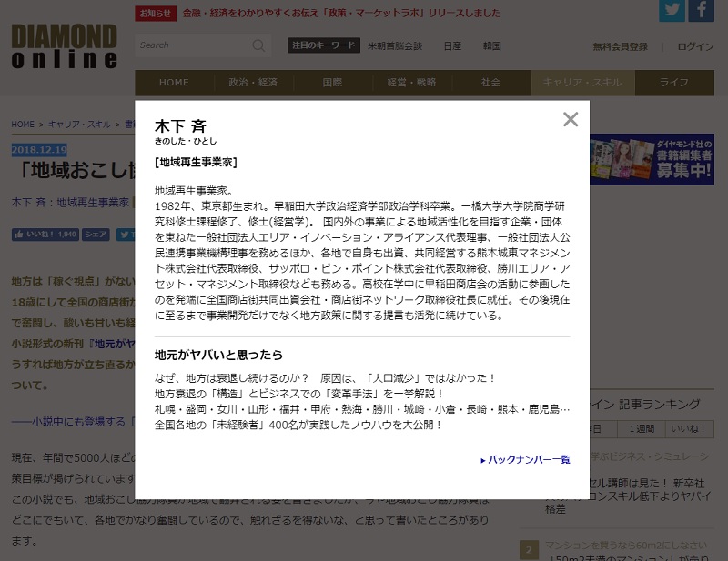
Task: Open the 国際 navigation tab
Action: [x=332, y=83]
